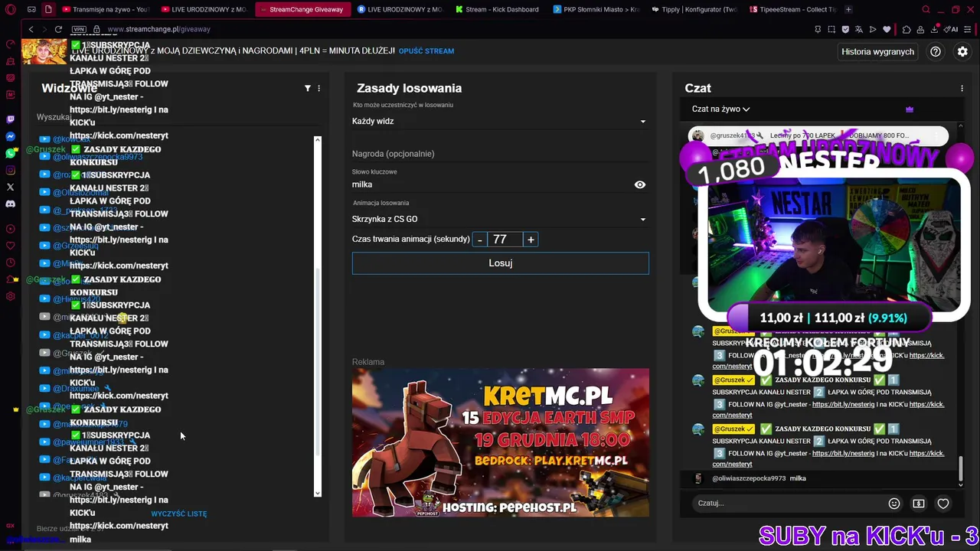Open the Instagram sidebar icon
The height and width of the screenshot is (551, 980).
10,170
